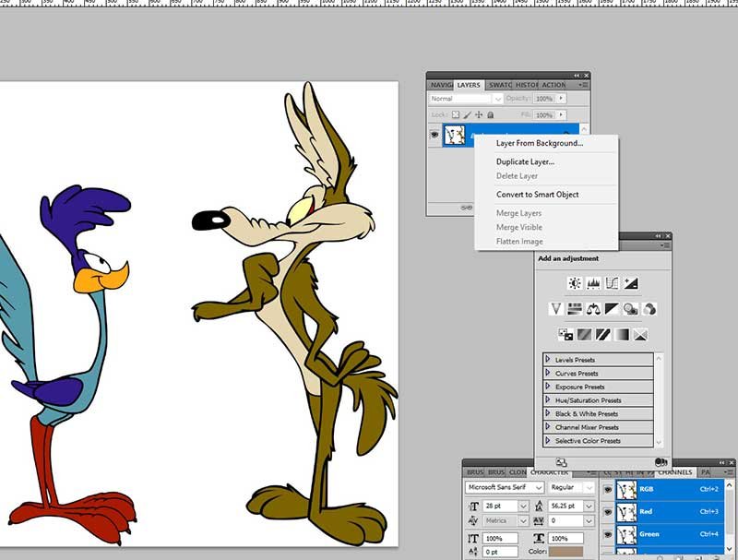The width and height of the screenshot is (738, 560).
Task: Click baseline shift 0 pt field
Action: [501, 552]
